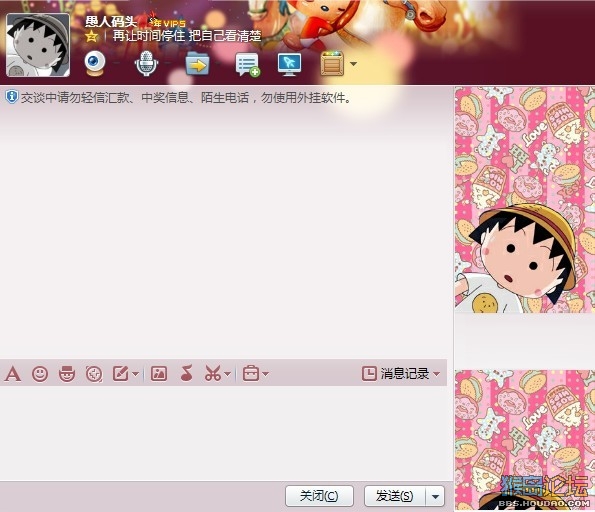Expand screenshot options dropdown arrow
This screenshot has height=512, width=595.
coord(227,374)
